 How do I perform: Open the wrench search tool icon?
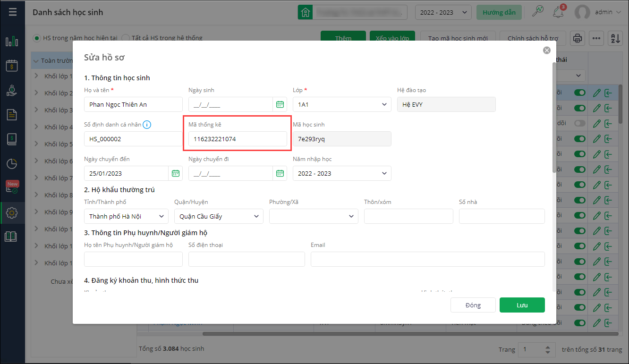[538, 11]
